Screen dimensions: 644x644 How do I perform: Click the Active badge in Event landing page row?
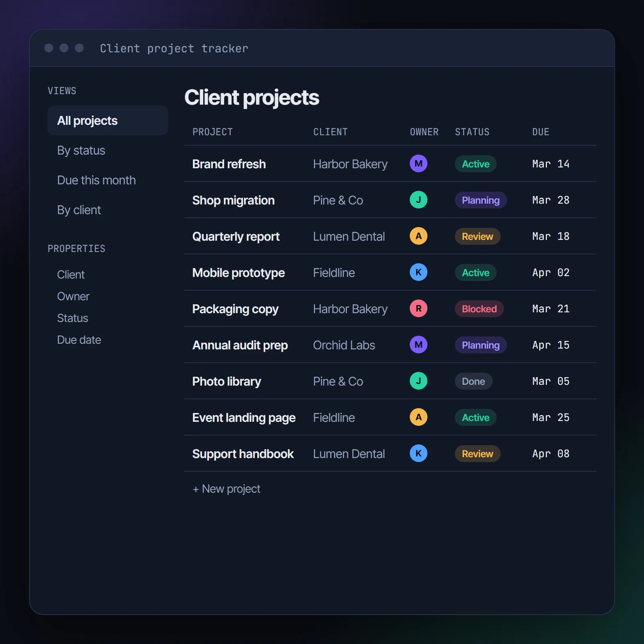click(x=476, y=417)
